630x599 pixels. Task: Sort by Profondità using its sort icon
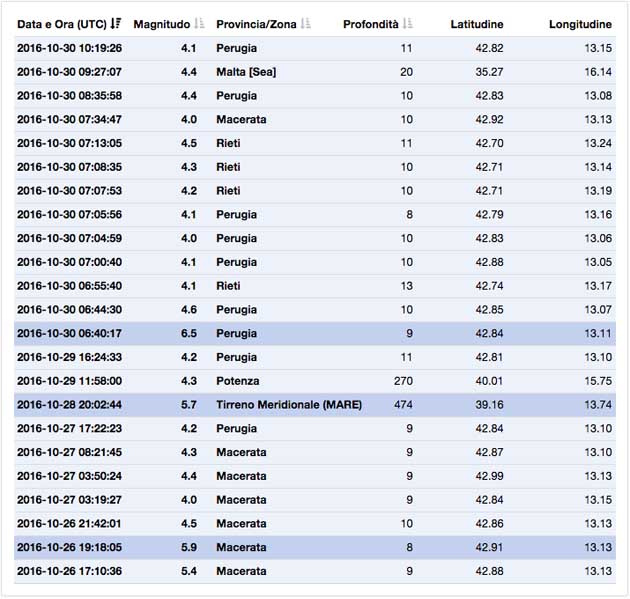click(x=408, y=24)
